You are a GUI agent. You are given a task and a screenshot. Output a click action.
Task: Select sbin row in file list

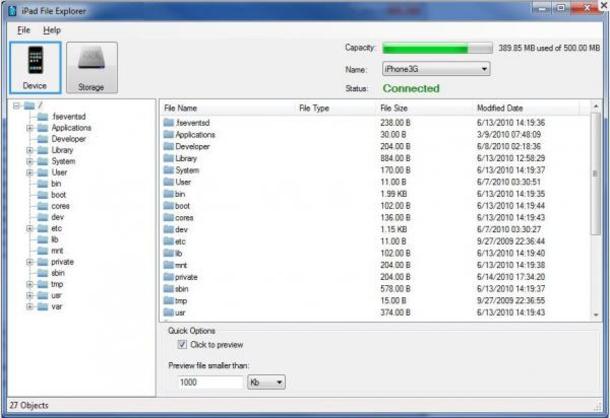coord(375,289)
